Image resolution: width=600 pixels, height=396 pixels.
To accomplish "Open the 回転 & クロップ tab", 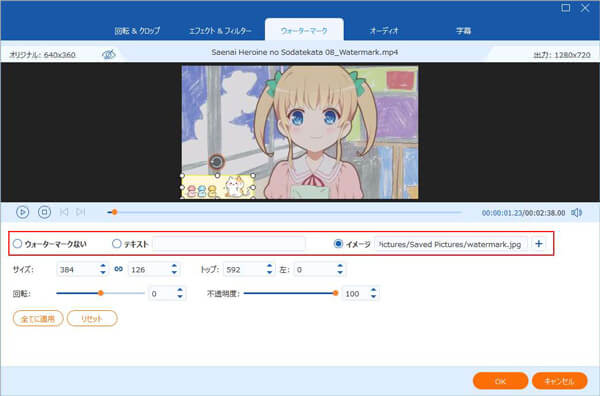I will [x=137, y=31].
